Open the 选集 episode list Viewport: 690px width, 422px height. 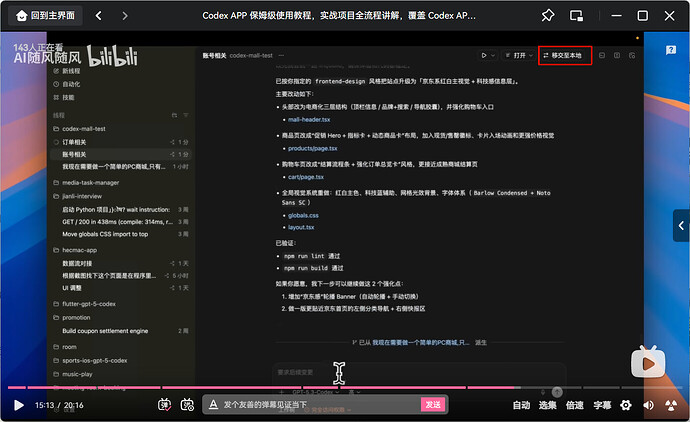tap(548, 405)
